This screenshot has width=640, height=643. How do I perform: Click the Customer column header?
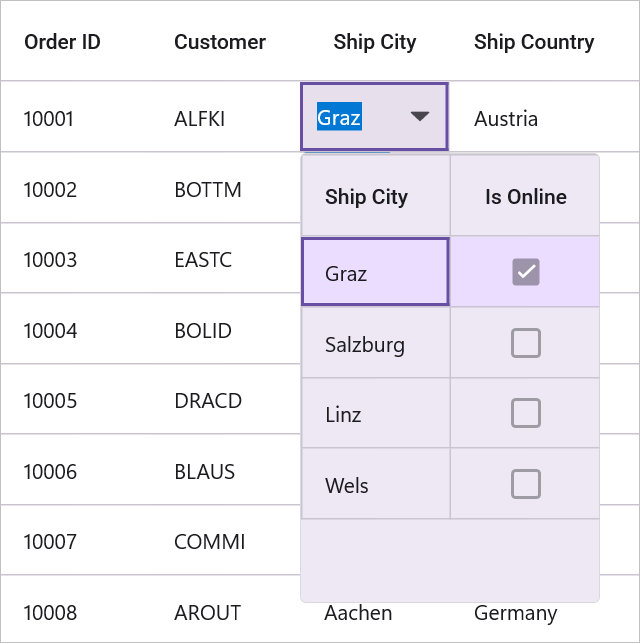coord(220,42)
